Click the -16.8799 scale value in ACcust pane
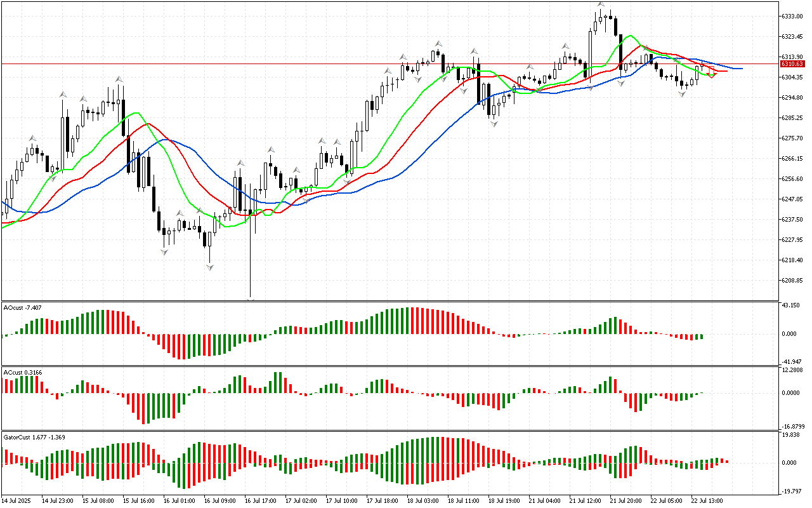Image resolution: width=812 pixels, height=508 pixels. pos(792,427)
